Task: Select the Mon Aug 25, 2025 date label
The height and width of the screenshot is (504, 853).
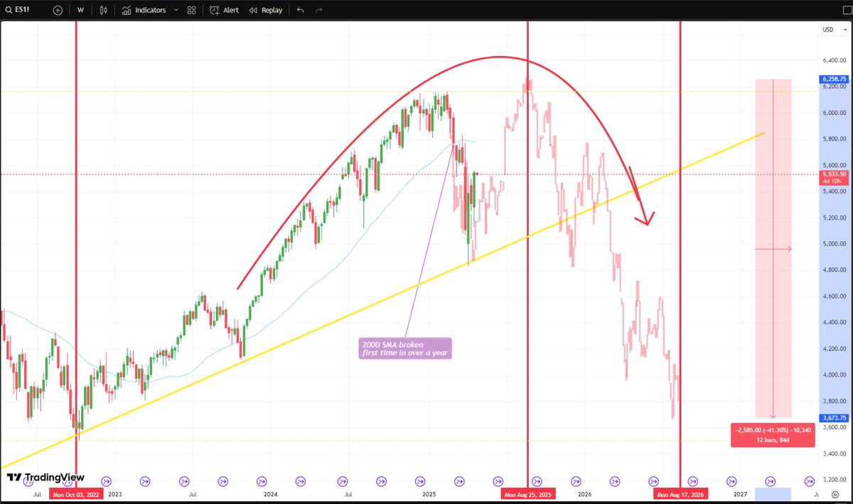Action: (527, 494)
